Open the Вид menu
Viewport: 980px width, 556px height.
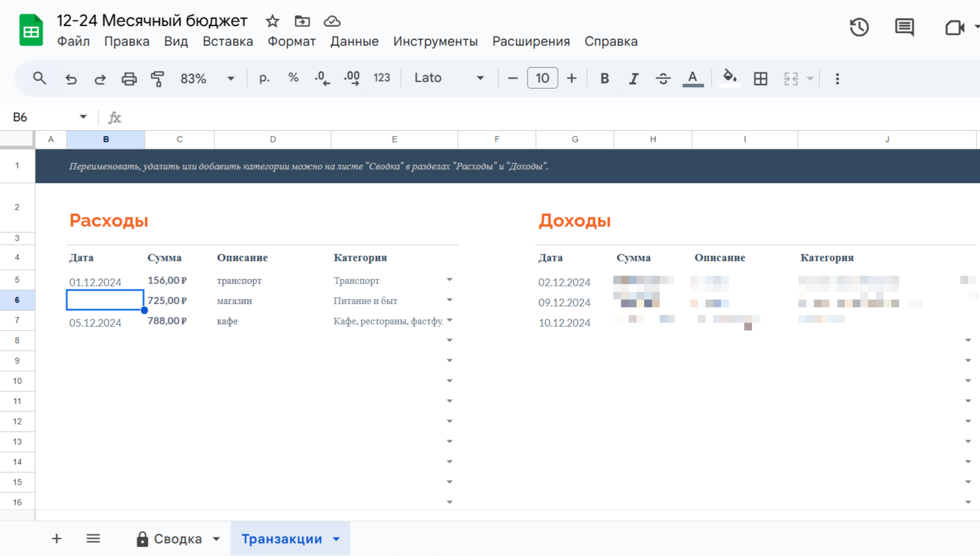176,42
